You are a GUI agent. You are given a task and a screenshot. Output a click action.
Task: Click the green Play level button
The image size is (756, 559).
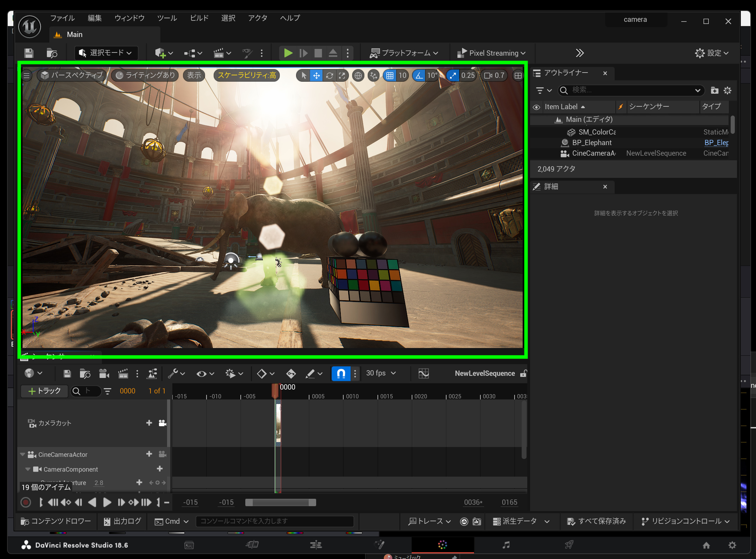point(288,53)
